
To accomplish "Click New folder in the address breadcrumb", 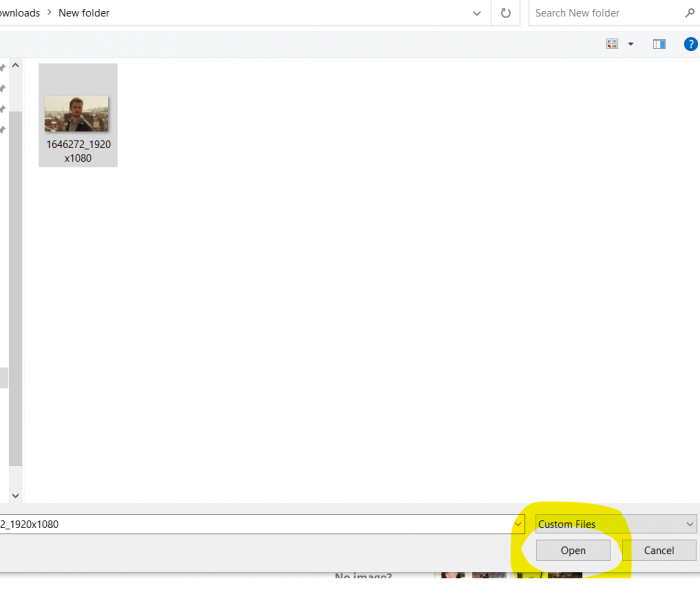I will (84, 13).
